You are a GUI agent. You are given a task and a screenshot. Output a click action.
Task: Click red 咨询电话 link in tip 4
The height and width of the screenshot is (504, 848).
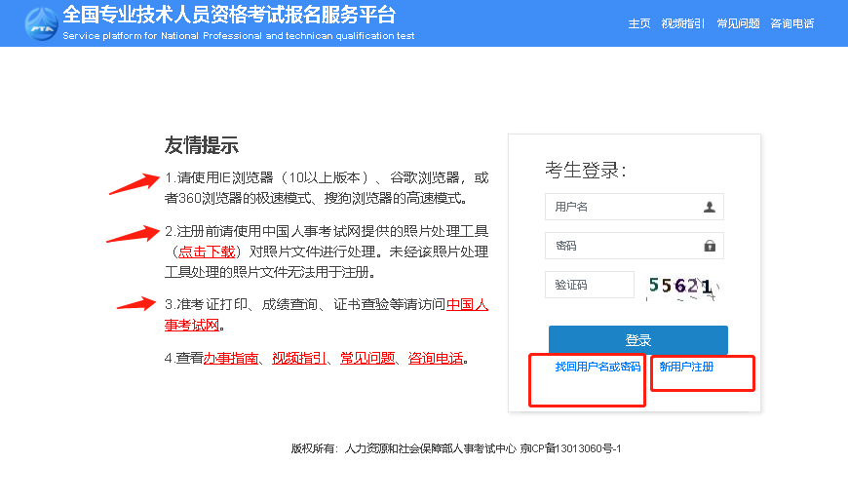point(435,359)
